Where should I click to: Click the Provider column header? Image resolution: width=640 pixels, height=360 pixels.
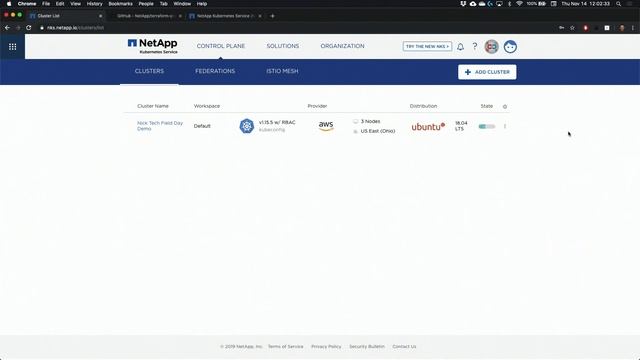pos(317,106)
